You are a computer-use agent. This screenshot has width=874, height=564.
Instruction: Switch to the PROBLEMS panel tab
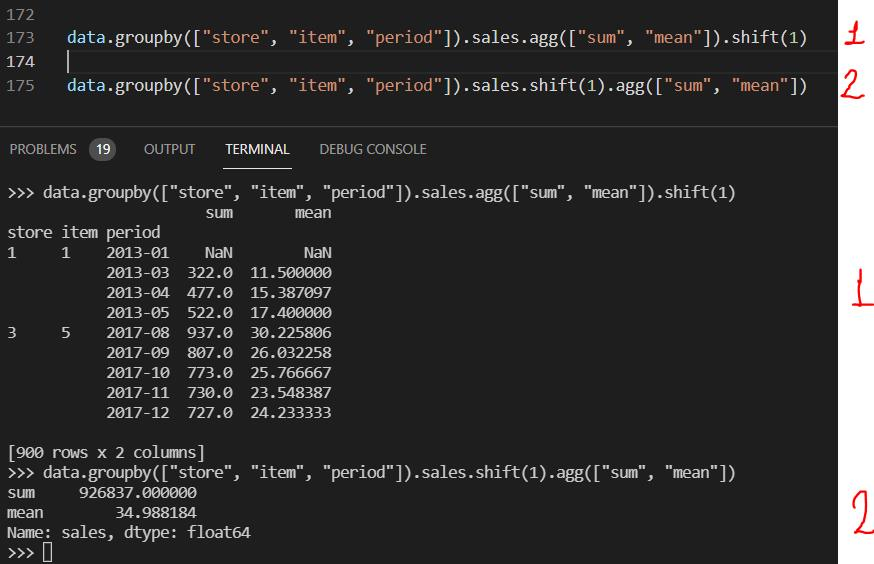pos(43,149)
